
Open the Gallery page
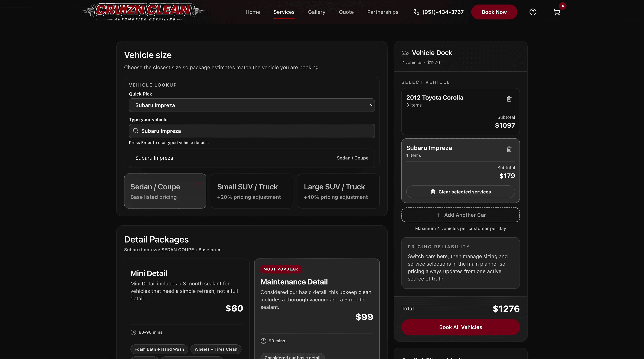pyautogui.click(x=316, y=12)
